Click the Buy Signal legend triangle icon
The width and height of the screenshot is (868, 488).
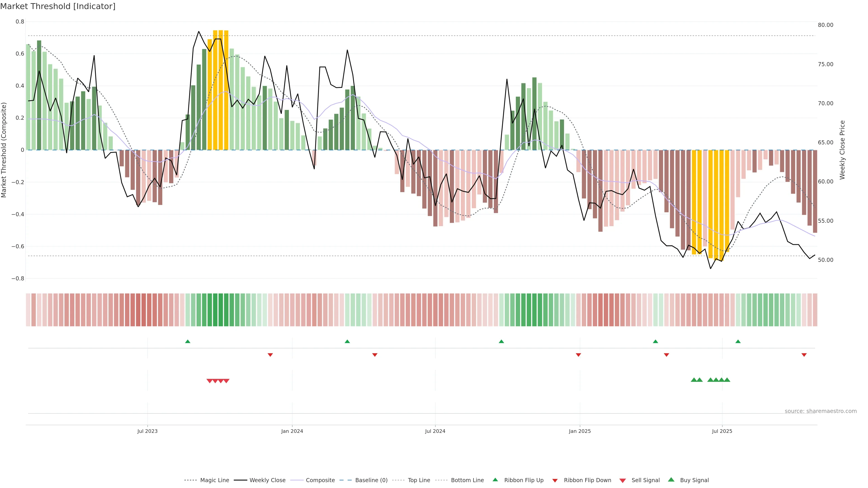pyautogui.click(x=671, y=480)
